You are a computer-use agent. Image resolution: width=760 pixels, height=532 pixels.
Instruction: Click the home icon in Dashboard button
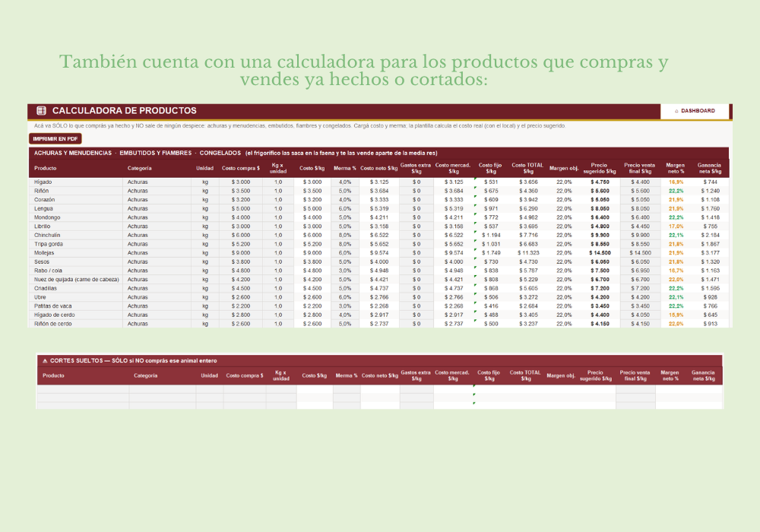tap(676, 111)
